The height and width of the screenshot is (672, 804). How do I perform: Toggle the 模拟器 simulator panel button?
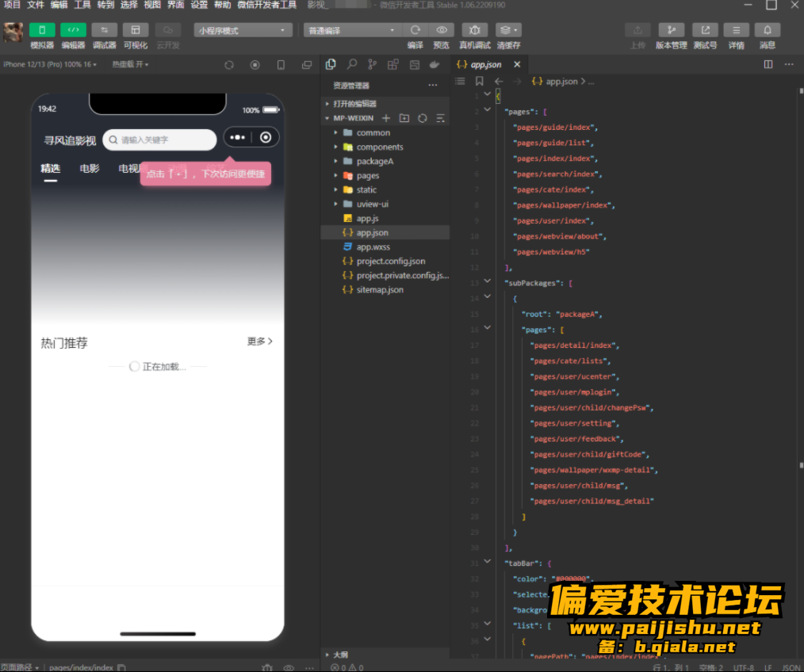(x=42, y=30)
